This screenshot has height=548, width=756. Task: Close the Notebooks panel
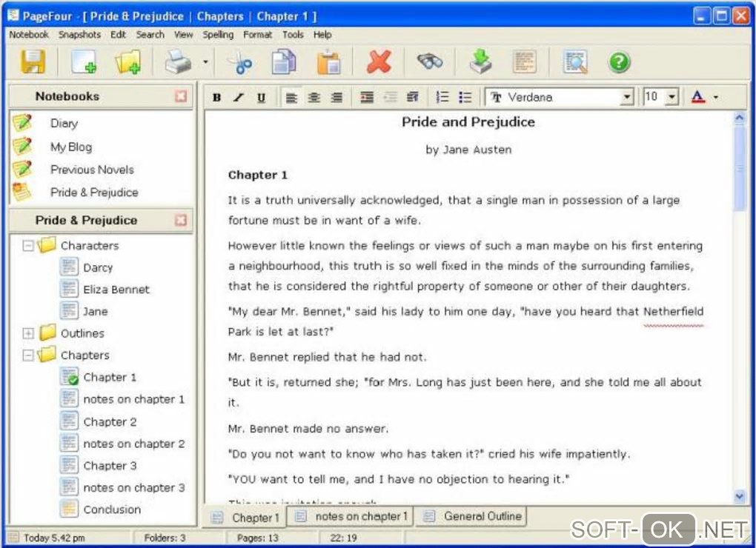click(181, 96)
